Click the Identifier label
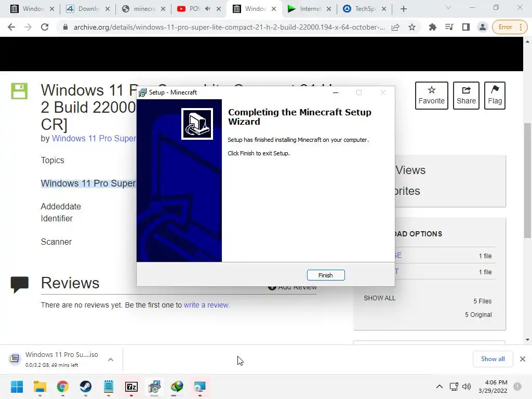Screen dimensions: 532x399 click(x=57, y=219)
